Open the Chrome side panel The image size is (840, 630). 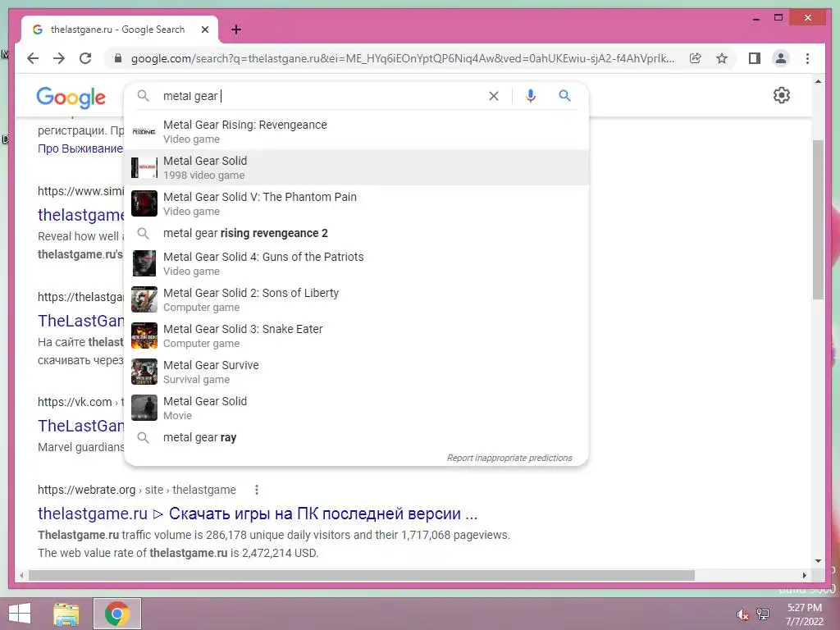(755, 58)
